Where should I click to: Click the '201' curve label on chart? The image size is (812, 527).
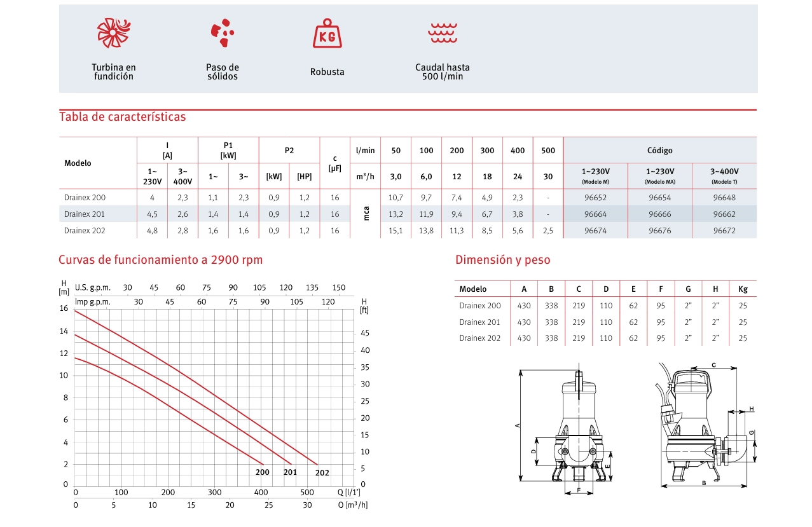(290, 472)
